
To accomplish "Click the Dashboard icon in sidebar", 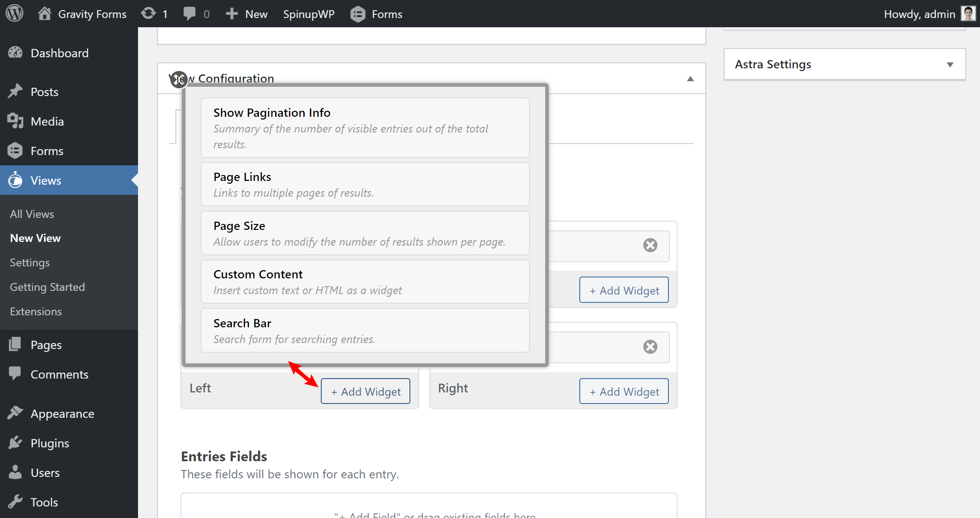I will coord(17,53).
